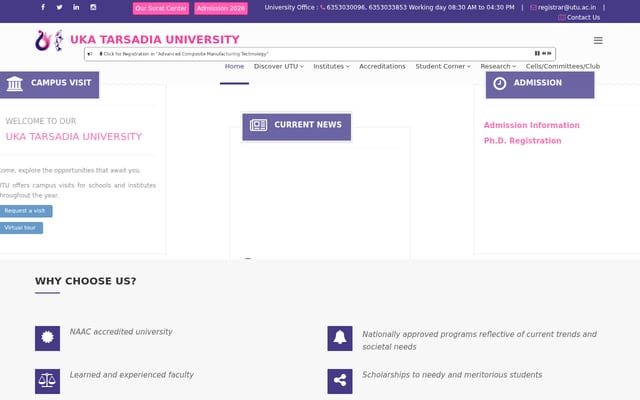Viewport: 640px width, 400px height.
Task: Expand the Research dropdown
Action: (x=498, y=66)
